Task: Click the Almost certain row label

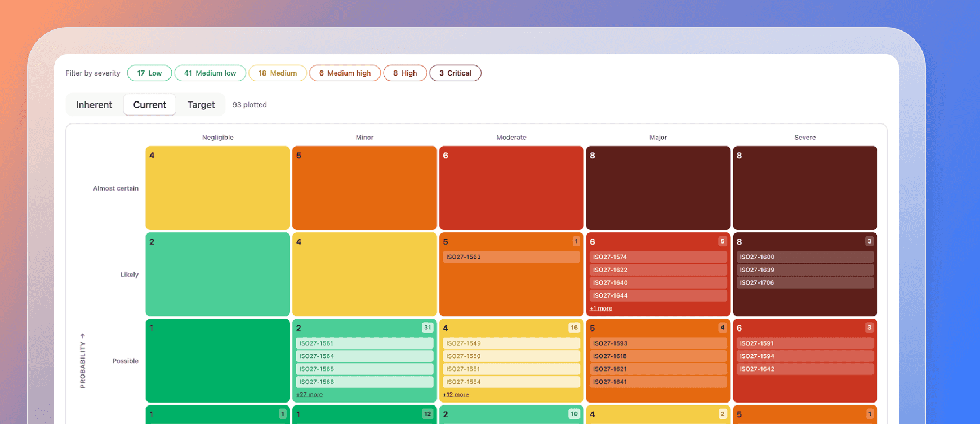Action: coord(116,188)
